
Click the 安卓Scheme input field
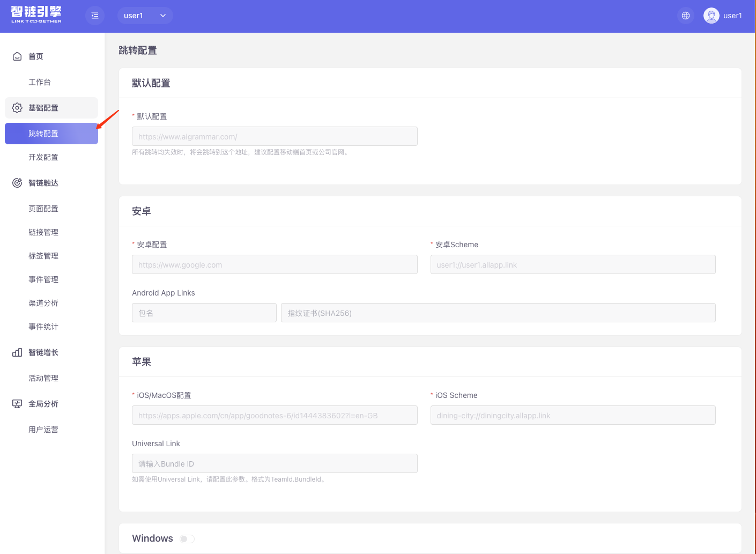[x=573, y=264]
